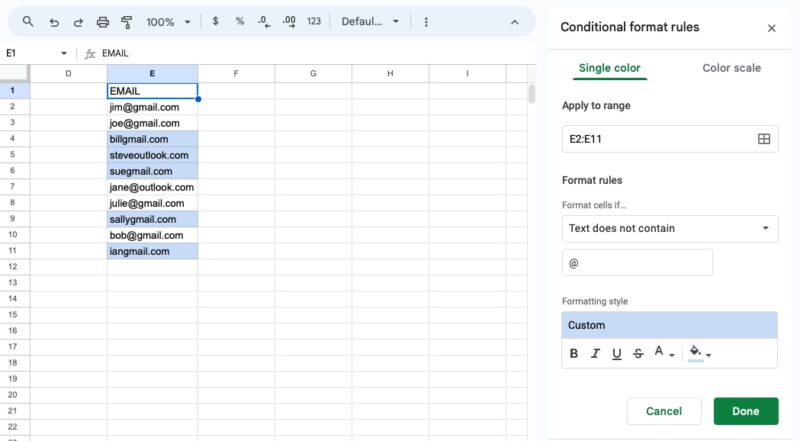800x441 pixels.
Task: Open the select data range grid icon
Action: pyautogui.click(x=764, y=139)
